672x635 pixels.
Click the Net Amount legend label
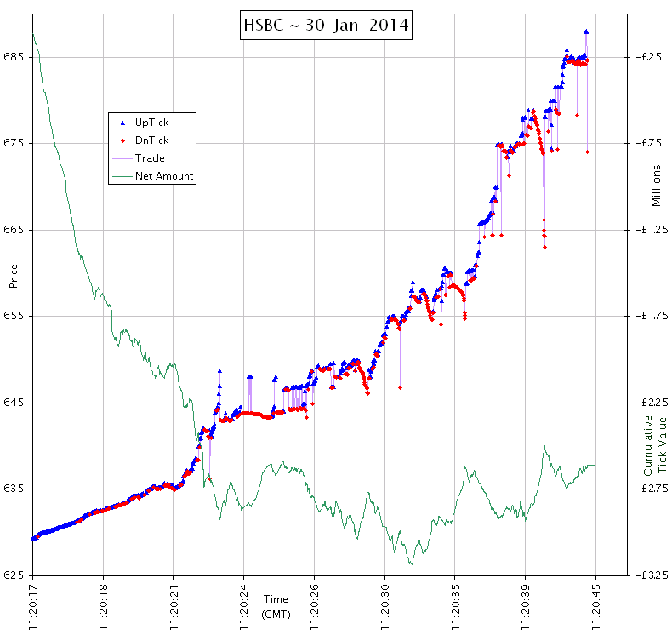click(x=164, y=176)
